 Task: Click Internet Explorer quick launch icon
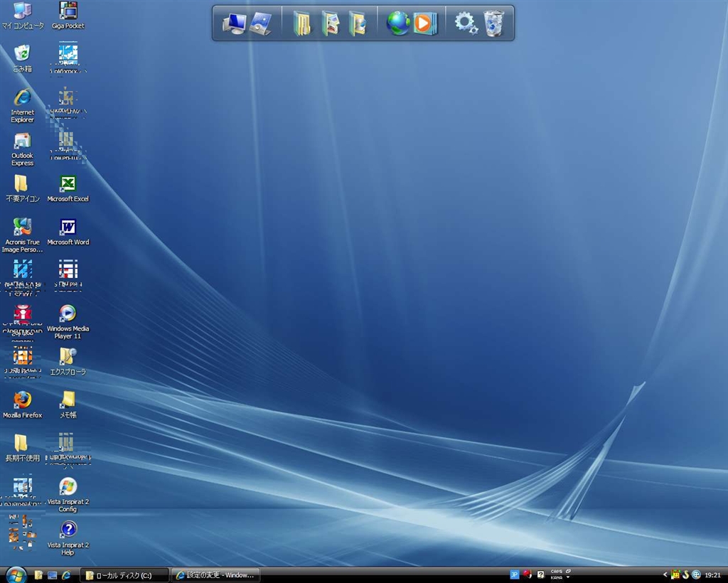[x=66, y=575]
